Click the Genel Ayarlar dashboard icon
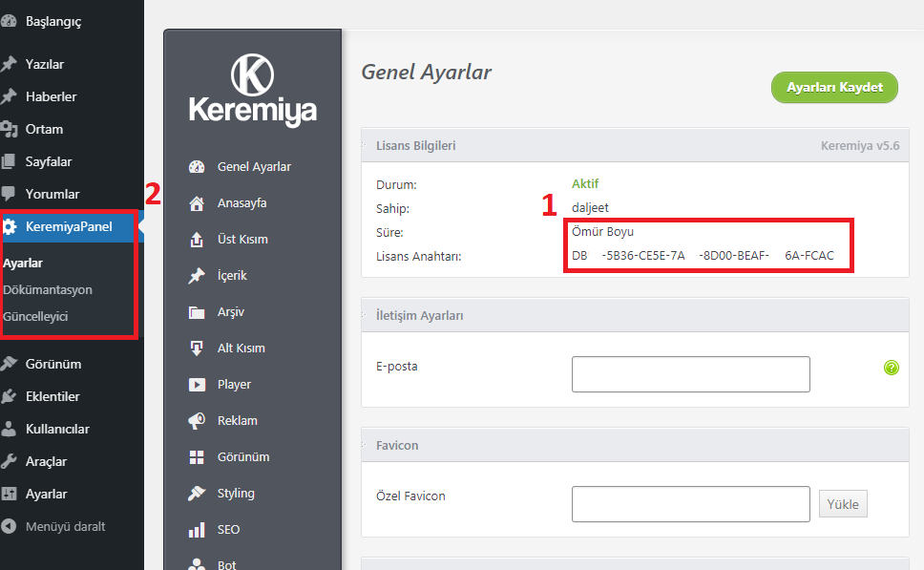The width and height of the screenshot is (924, 570). tap(198, 167)
